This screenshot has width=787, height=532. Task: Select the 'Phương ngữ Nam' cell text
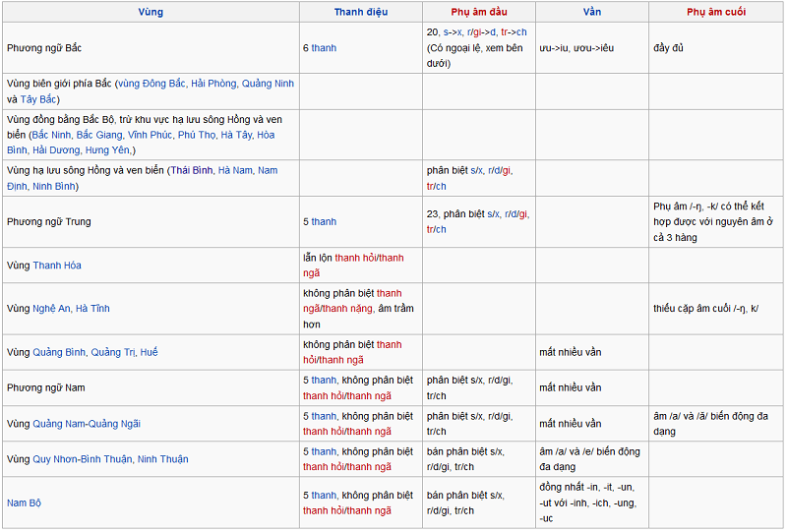45,388
